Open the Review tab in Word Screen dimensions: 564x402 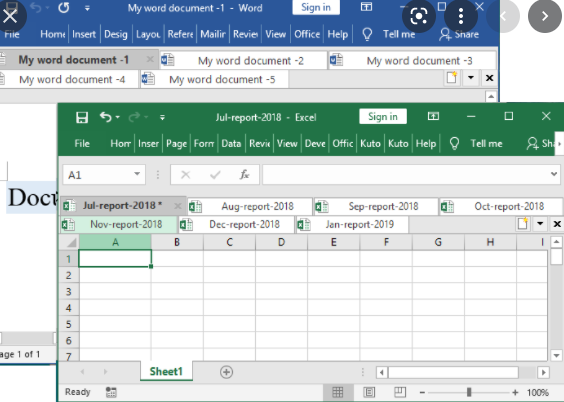pos(245,34)
